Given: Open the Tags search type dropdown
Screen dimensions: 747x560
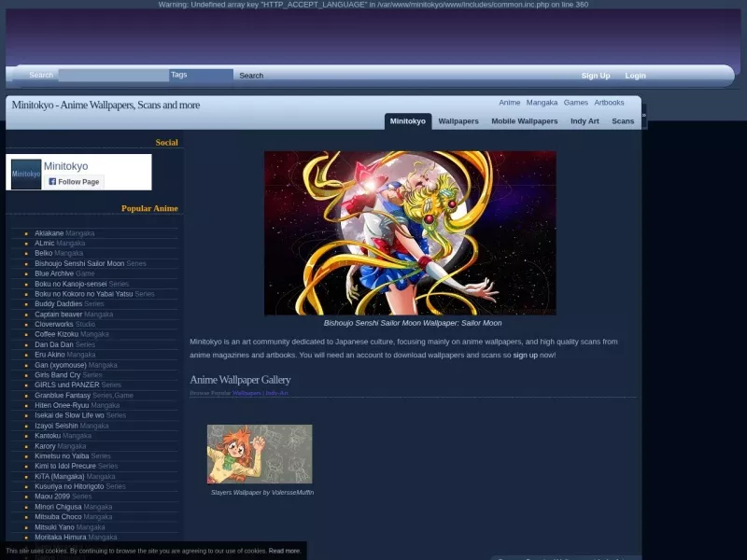Looking at the screenshot, I should point(201,75).
